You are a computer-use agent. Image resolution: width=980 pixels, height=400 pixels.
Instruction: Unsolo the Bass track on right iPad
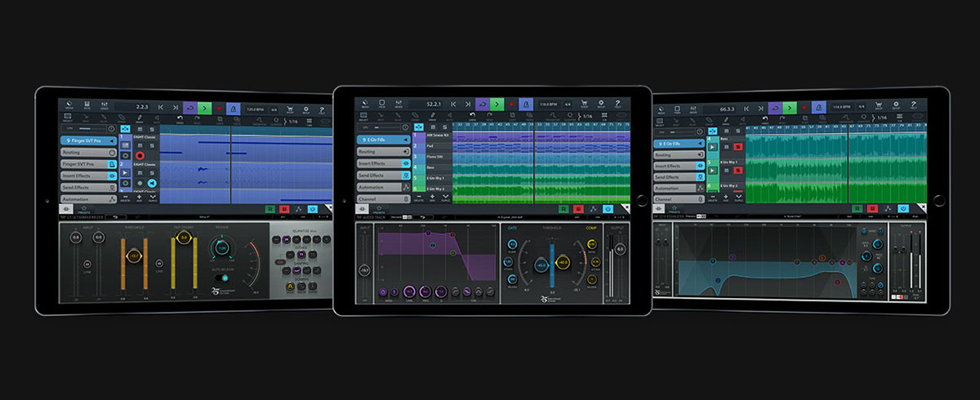(x=738, y=147)
